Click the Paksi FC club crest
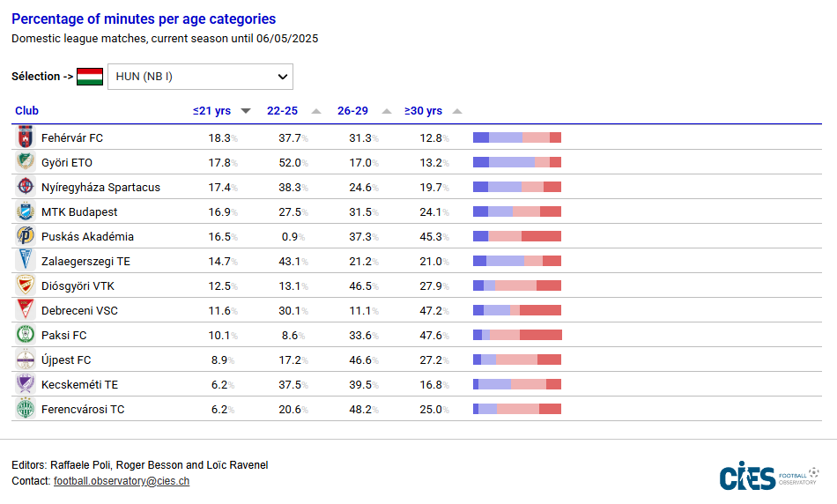Screen dimensions: 837x504 25,335
